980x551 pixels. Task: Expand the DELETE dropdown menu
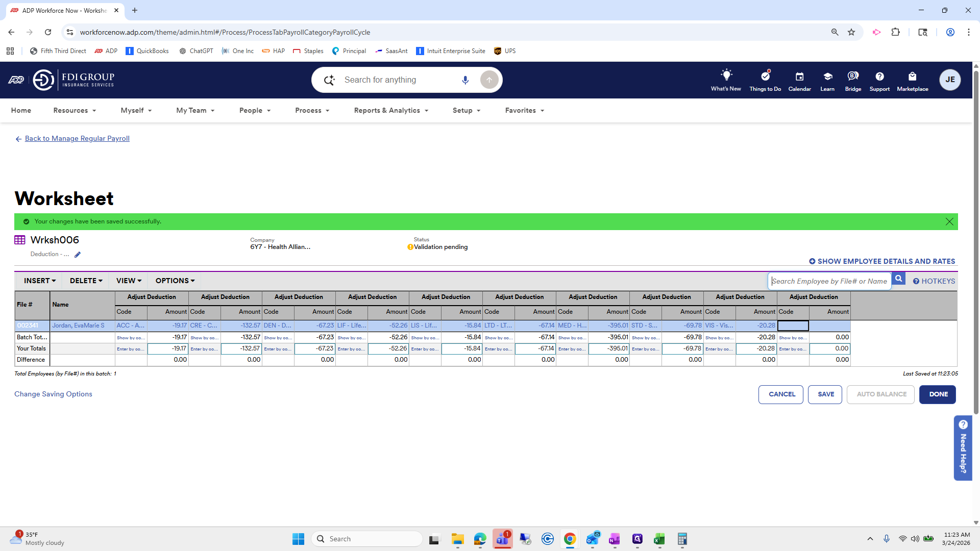86,281
